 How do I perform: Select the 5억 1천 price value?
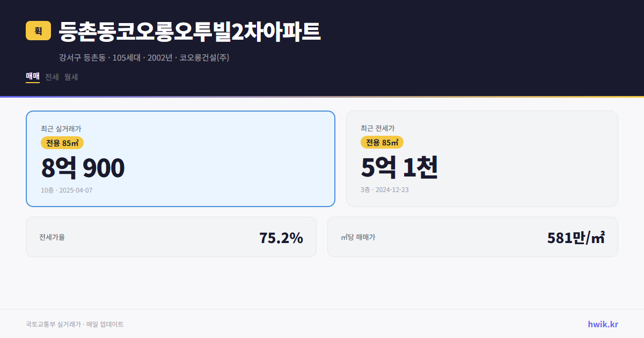(x=400, y=167)
